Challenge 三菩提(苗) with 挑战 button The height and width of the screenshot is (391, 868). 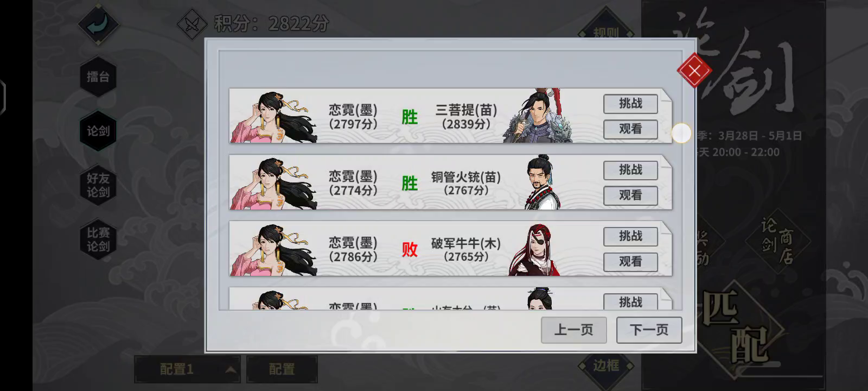tap(630, 104)
